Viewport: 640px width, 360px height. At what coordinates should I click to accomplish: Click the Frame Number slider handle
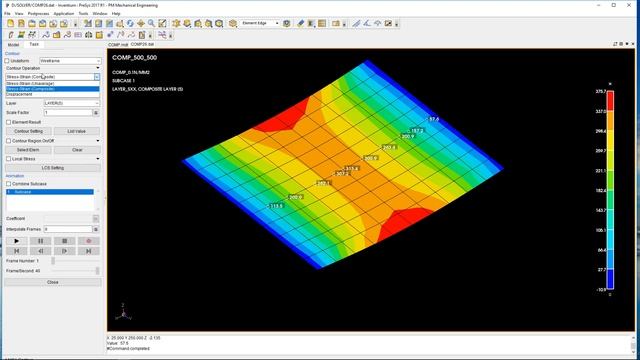pos(53,260)
